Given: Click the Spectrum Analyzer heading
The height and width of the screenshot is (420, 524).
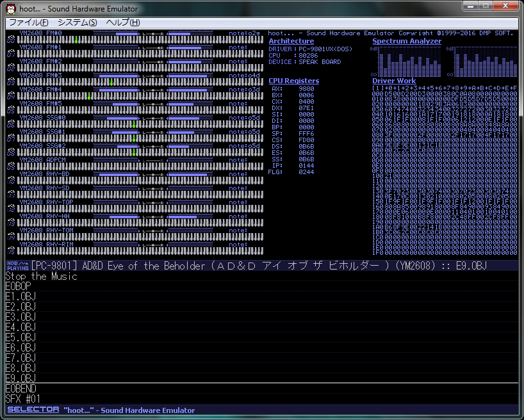Looking at the screenshot, I should [407, 41].
